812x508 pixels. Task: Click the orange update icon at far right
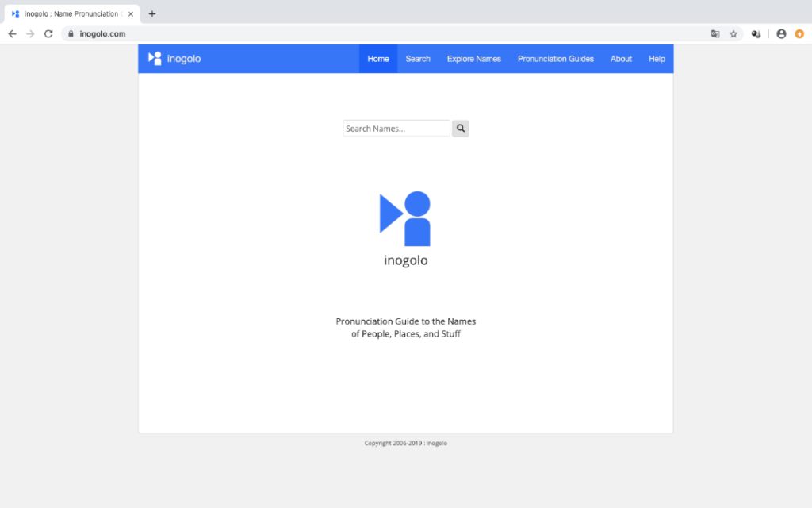(799, 34)
